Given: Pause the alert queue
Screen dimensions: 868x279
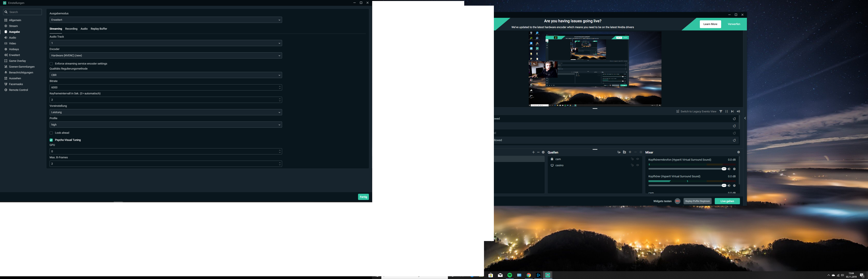Looking at the screenshot, I should pos(727,112).
